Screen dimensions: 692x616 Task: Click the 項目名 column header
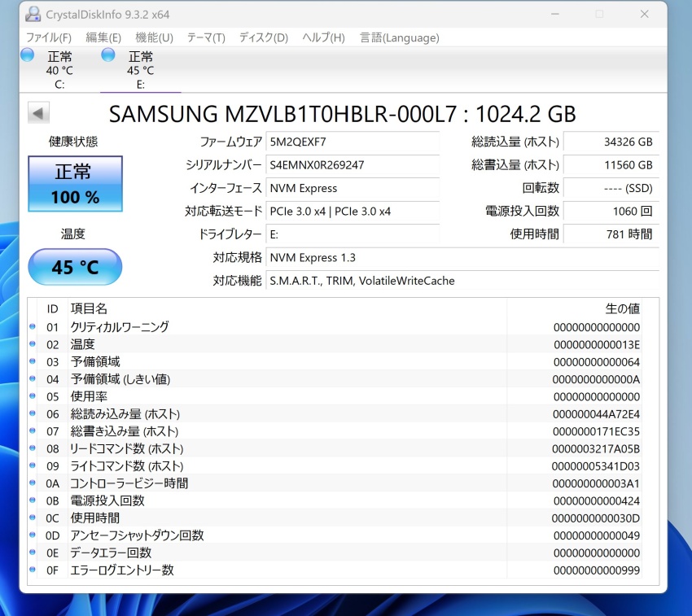coord(89,308)
